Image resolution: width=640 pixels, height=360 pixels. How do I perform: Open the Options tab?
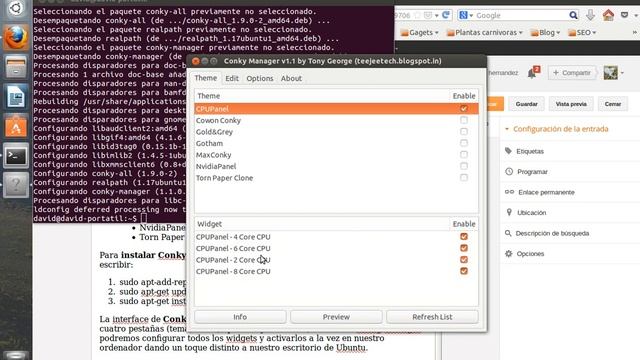[260, 78]
